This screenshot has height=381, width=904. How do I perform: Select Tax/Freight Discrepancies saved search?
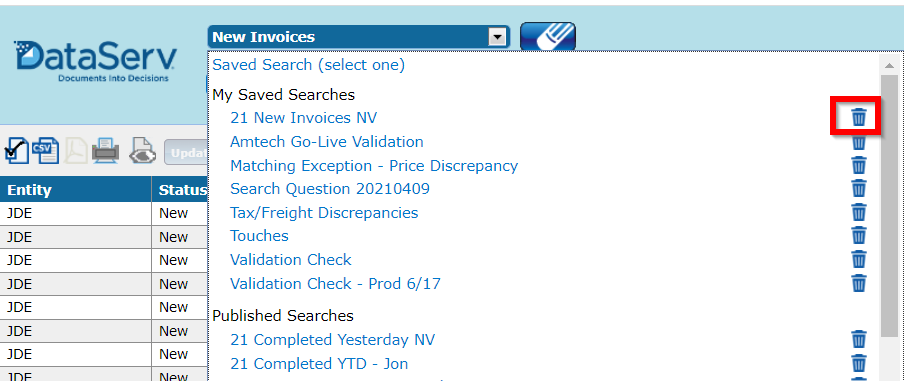(324, 213)
